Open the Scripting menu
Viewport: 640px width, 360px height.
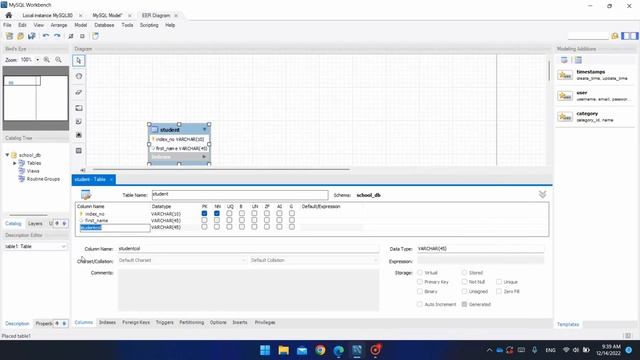[x=149, y=25]
